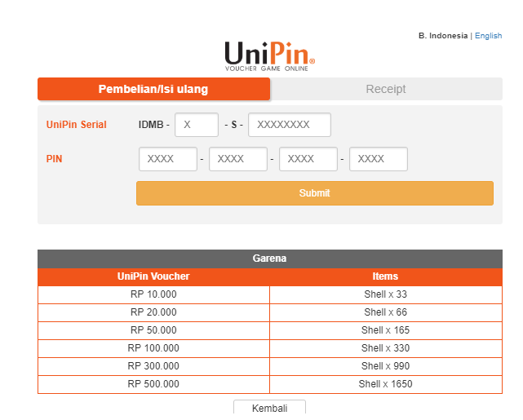Screen dimensions: 523x420
Task: Open the Receipt tab
Action: click(386, 89)
